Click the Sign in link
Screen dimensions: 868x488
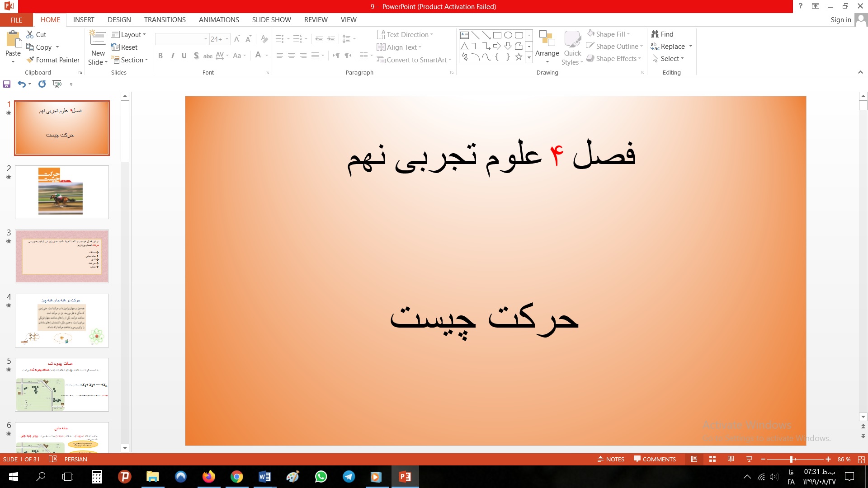point(840,20)
